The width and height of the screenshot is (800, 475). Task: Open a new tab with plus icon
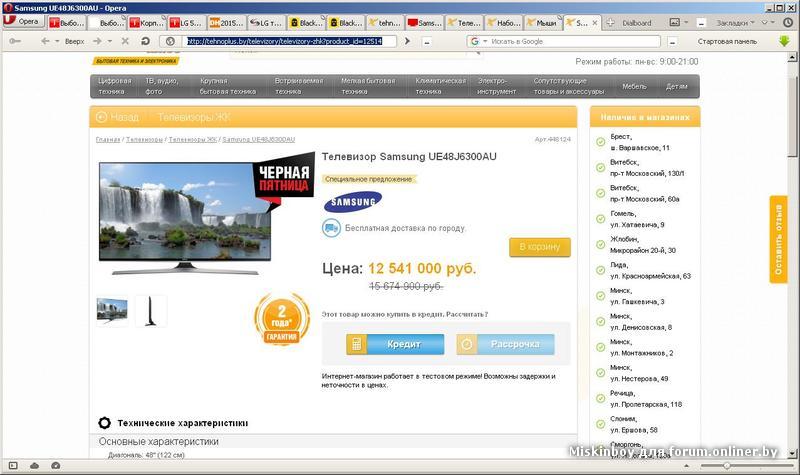coord(610,23)
